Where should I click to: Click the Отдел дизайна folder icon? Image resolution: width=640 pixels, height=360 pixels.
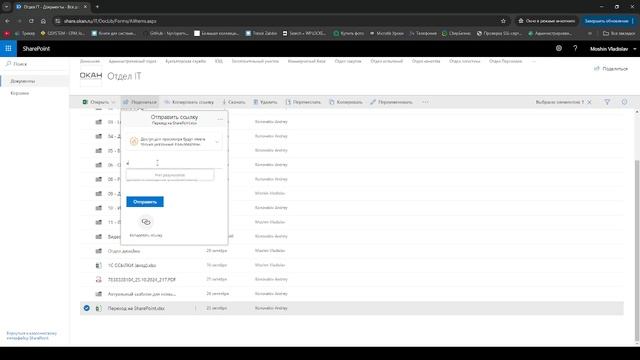tap(98, 251)
